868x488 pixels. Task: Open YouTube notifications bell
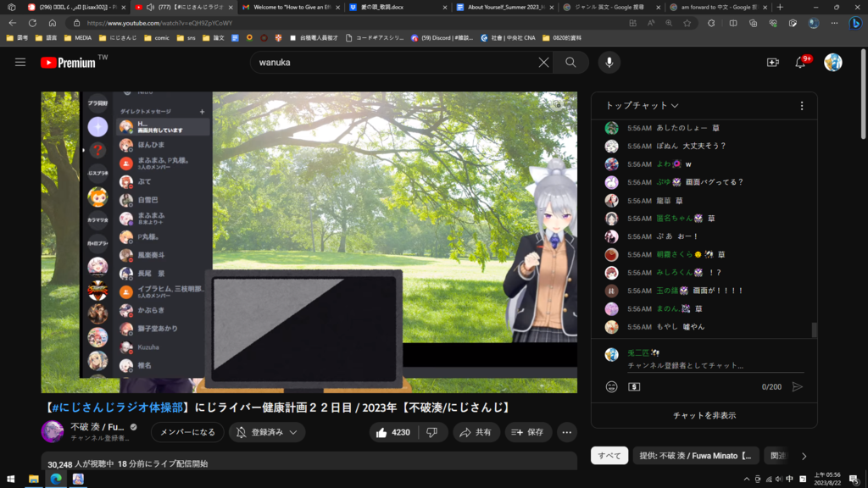click(x=800, y=63)
